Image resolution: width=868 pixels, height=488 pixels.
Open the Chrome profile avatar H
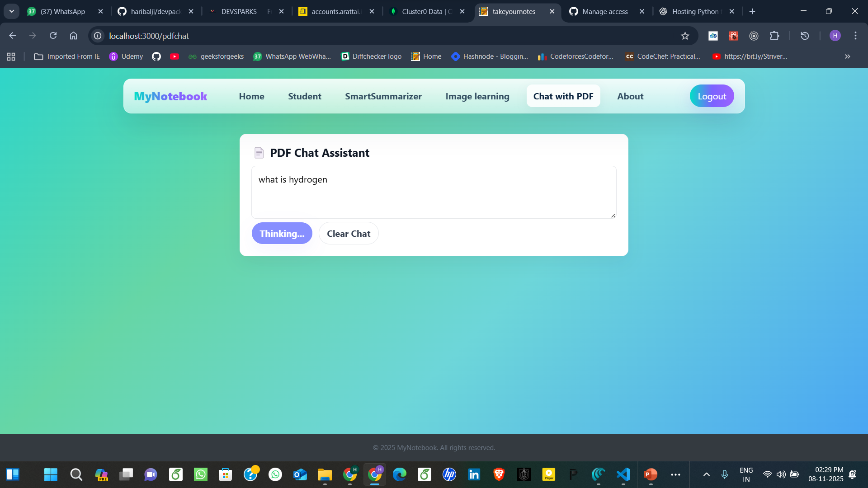point(835,36)
